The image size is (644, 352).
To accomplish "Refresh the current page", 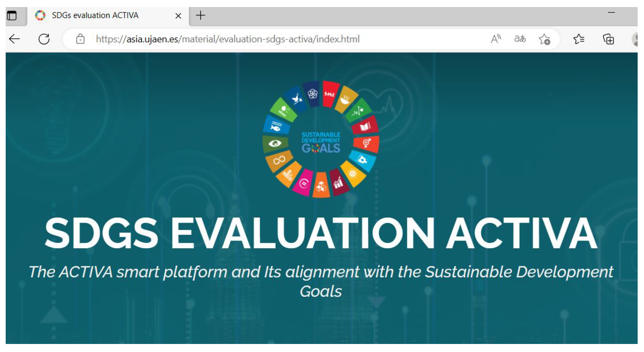I will tap(44, 39).
